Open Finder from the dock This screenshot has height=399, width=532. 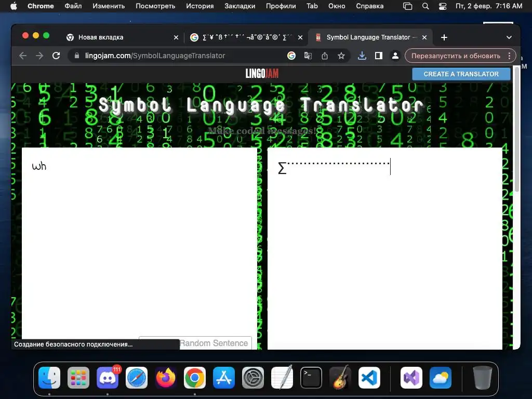[x=49, y=378]
